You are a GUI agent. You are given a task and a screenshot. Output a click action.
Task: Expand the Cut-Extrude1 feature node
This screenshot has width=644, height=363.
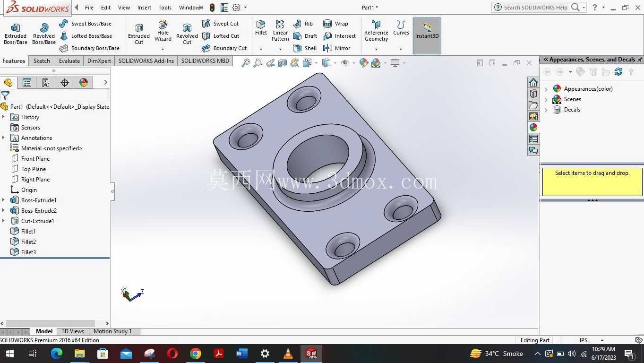tap(3, 221)
